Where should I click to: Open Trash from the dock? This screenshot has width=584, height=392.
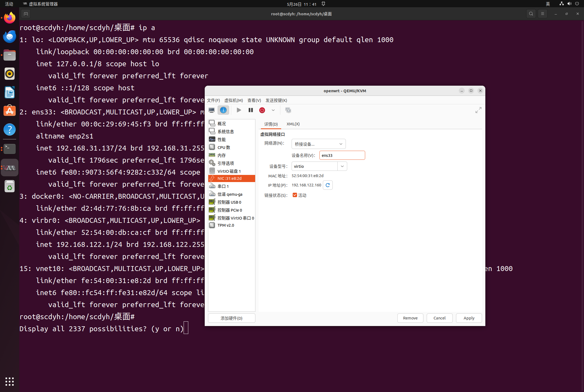click(x=10, y=186)
